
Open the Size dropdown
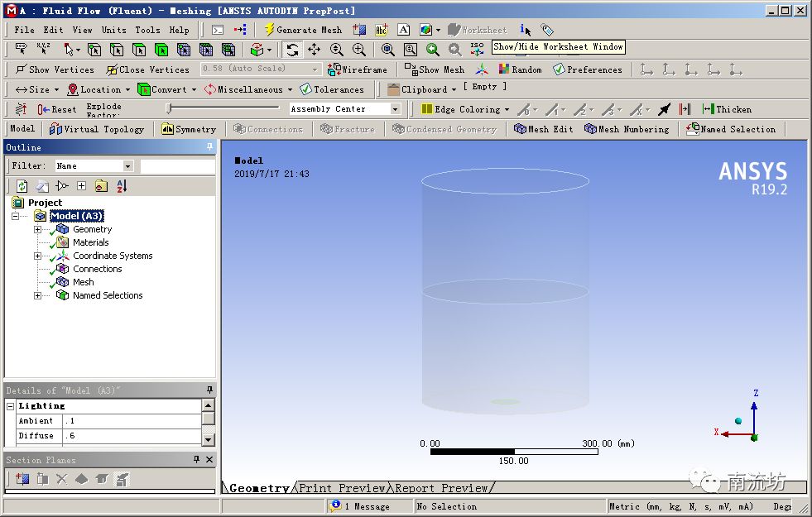(36, 89)
